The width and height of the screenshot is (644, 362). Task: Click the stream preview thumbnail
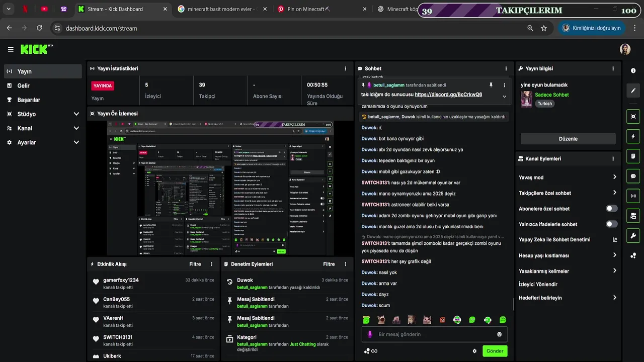click(x=221, y=188)
